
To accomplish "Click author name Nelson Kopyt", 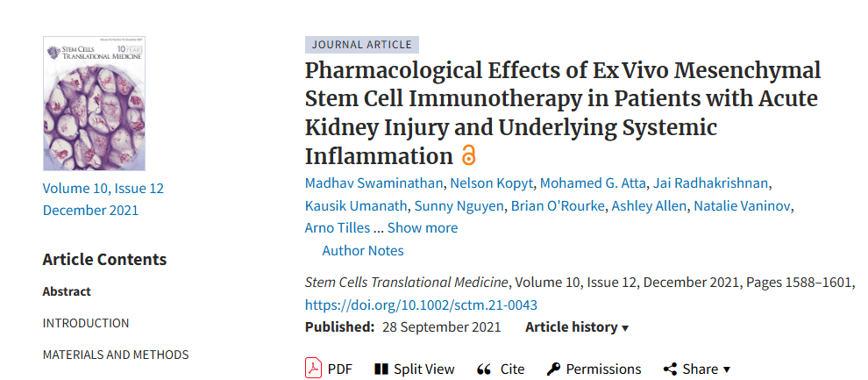I will click(x=490, y=183).
